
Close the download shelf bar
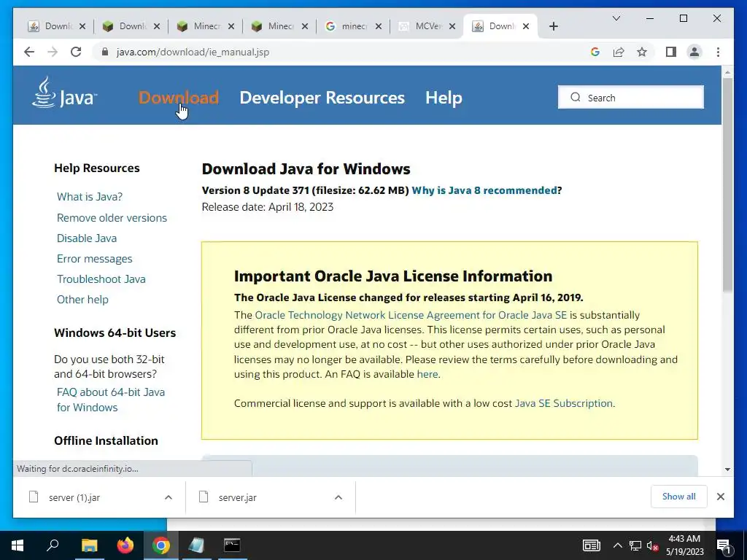coord(720,497)
